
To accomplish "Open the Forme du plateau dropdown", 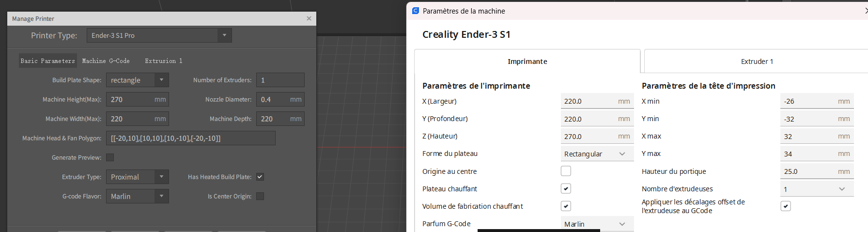I will (597, 154).
